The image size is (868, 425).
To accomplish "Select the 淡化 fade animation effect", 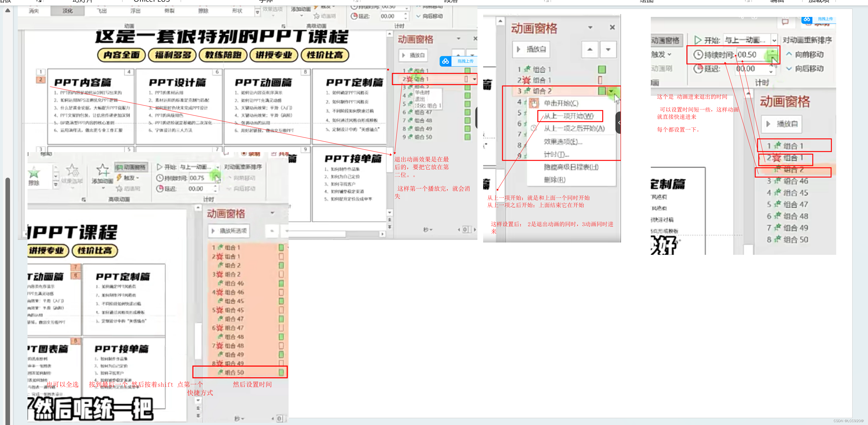I will click(x=67, y=11).
